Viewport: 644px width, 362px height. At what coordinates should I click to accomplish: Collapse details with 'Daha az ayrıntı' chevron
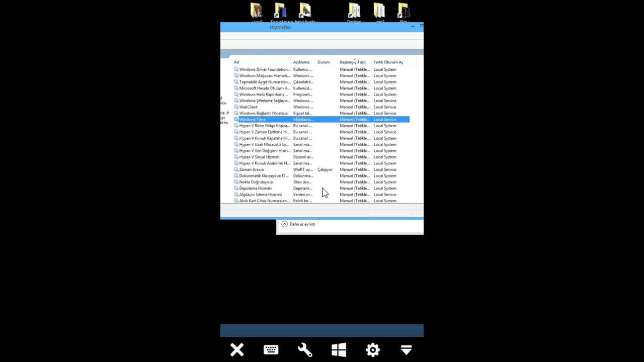pos(284,224)
